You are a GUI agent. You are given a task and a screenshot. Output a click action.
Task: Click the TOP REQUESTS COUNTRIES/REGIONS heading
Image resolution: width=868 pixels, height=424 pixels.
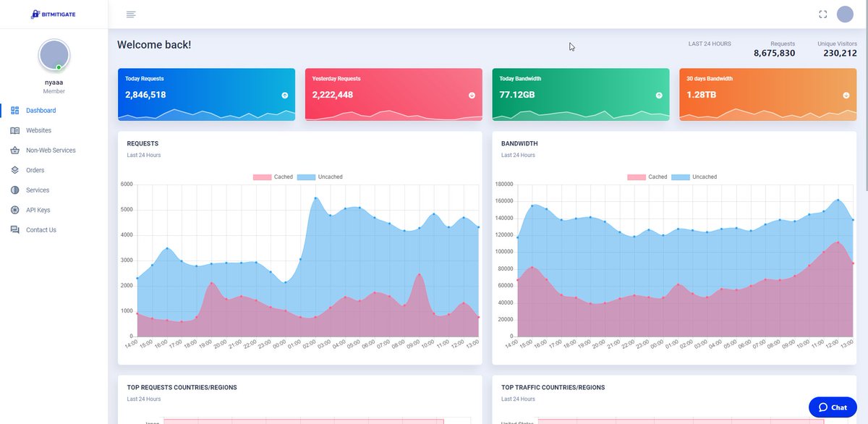(x=182, y=388)
